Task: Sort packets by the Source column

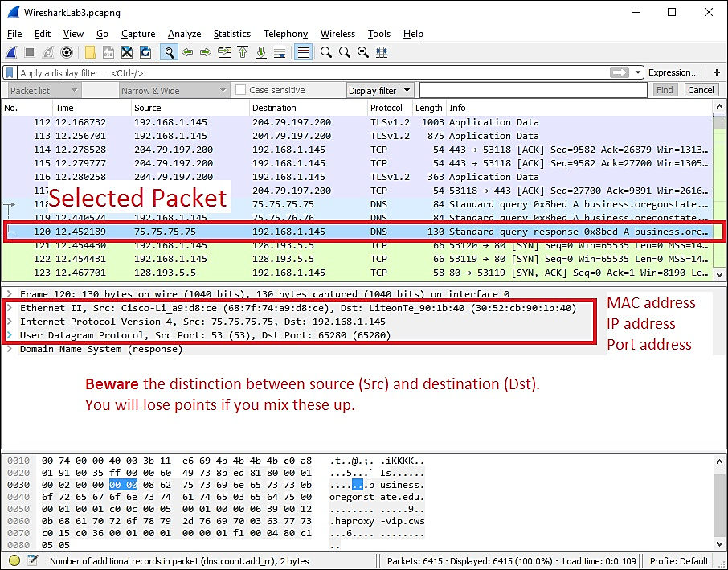Action: tap(190, 108)
